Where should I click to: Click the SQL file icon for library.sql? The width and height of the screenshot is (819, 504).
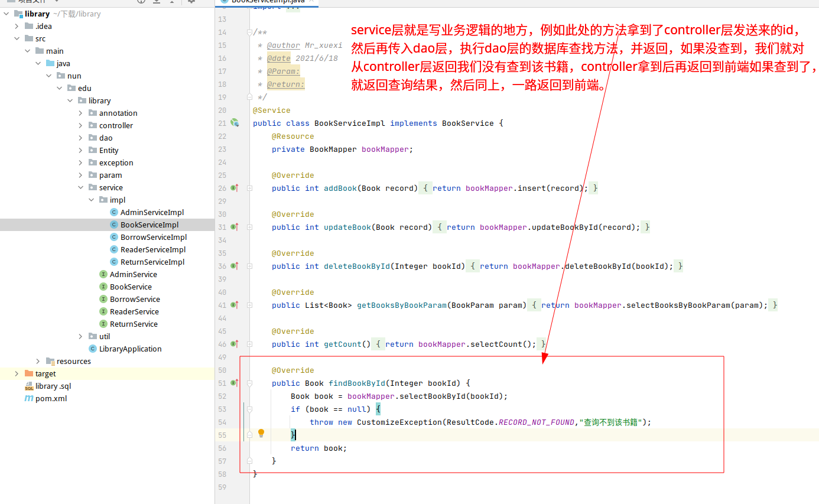point(29,386)
